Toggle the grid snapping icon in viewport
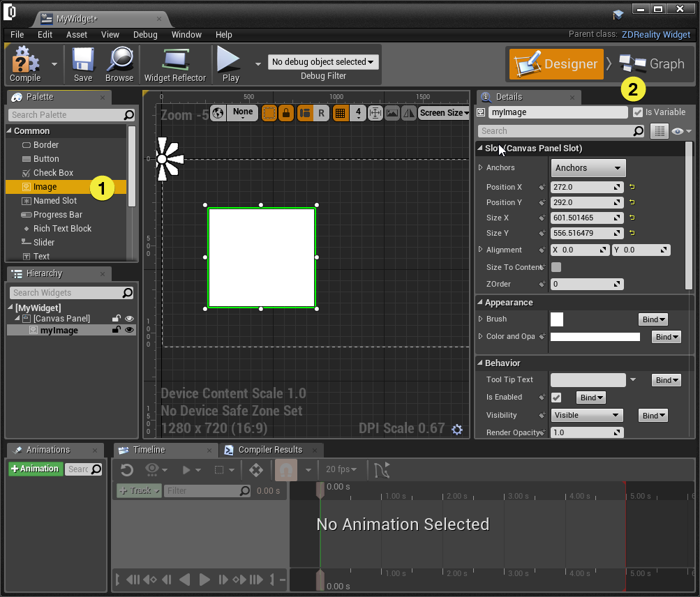700x597 pixels. coord(340,113)
